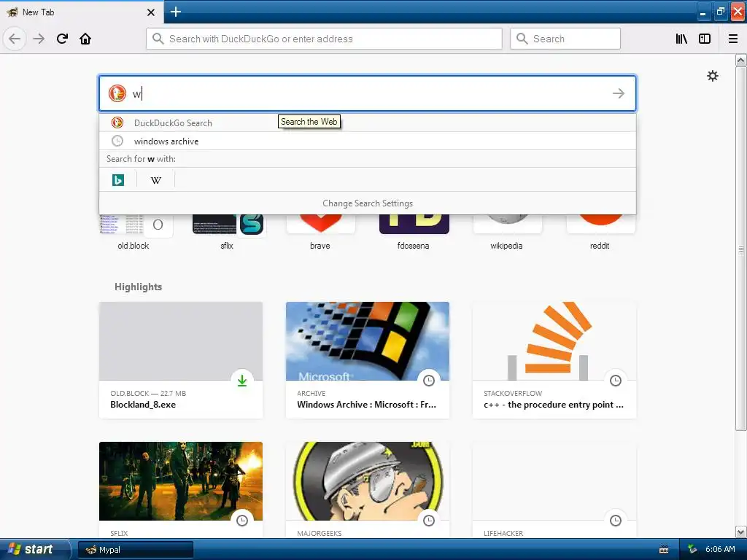Go forward to the next page
The height and width of the screenshot is (560, 747).
[x=39, y=39]
